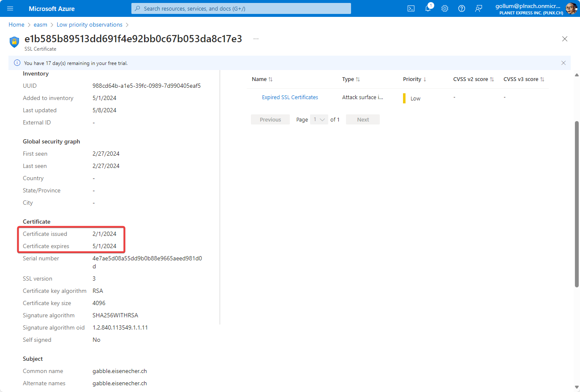The image size is (580, 392).
Task: Go to Home breadcrumb
Action: [16, 25]
